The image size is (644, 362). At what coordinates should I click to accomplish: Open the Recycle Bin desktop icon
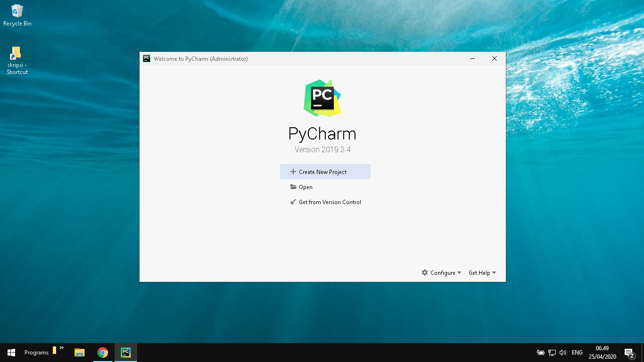[x=17, y=15]
